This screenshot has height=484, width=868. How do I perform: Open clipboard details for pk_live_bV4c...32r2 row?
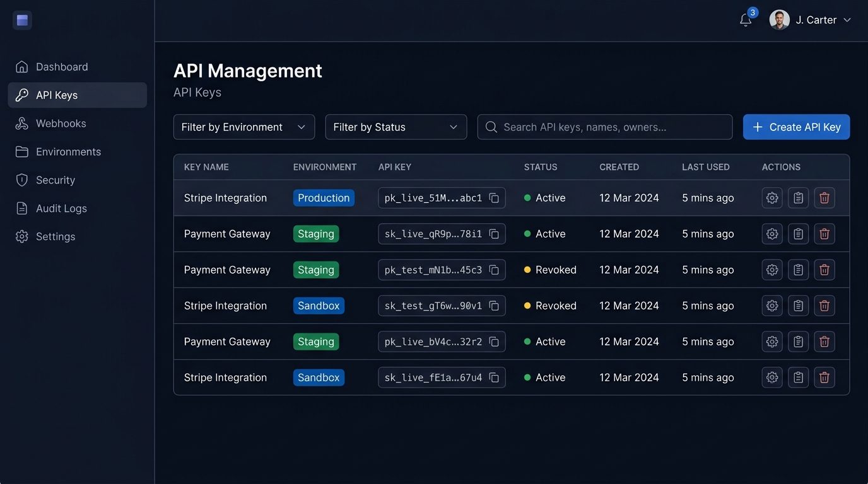(x=798, y=342)
